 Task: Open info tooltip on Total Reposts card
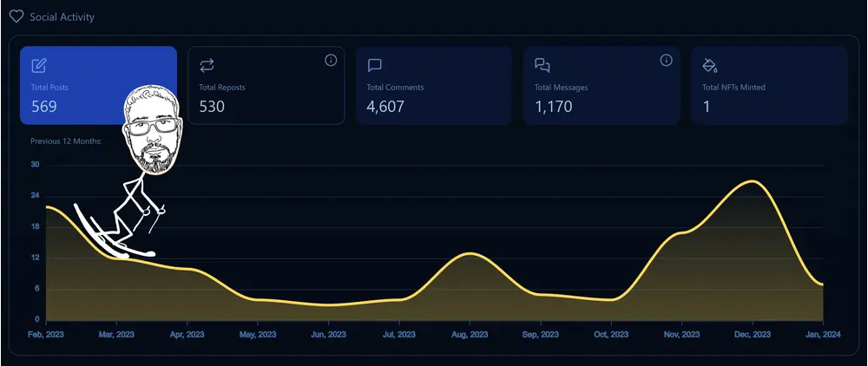coord(330,60)
